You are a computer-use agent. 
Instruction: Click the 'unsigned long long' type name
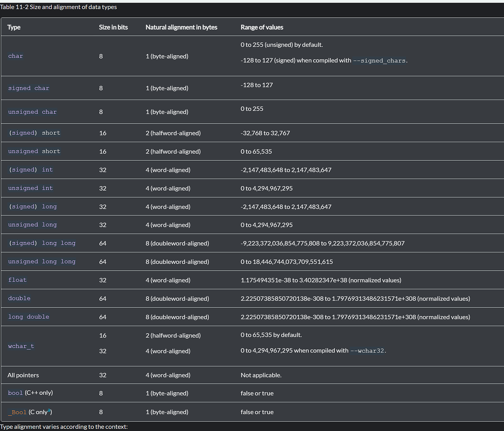click(42, 262)
